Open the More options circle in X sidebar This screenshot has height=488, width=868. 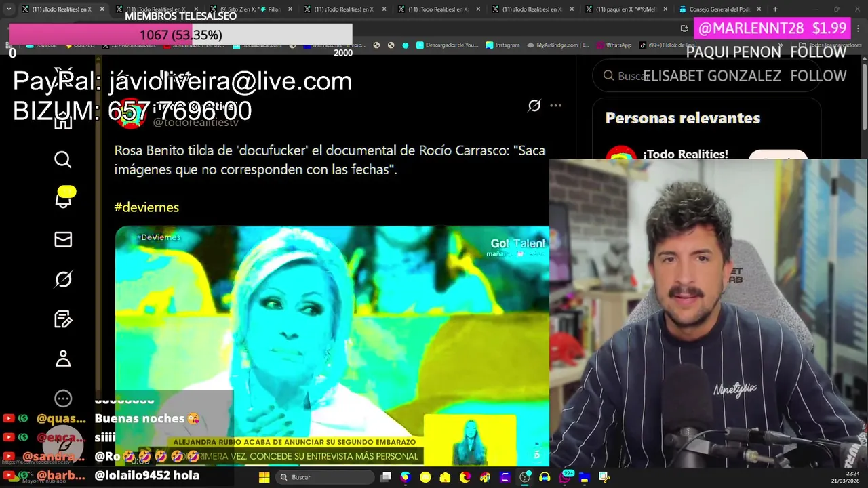(x=63, y=399)
